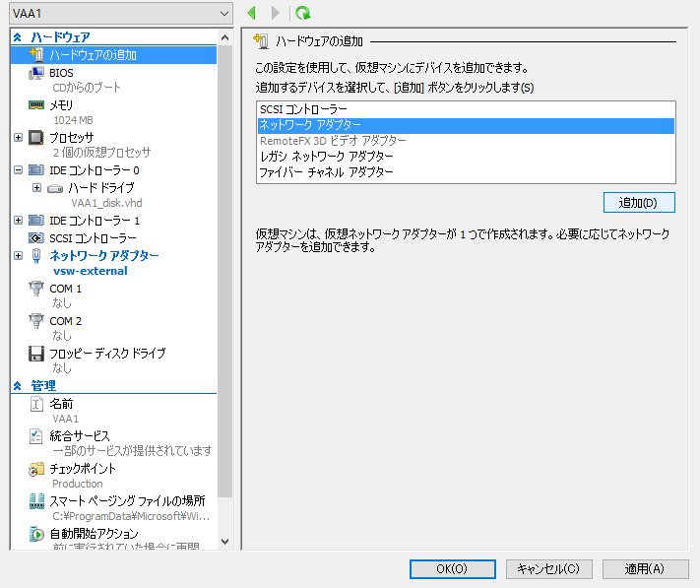Image resolution: width=700 pixels, height=588 pixels.
Task: Select チェックポイント in management tree
Action: coord(83,469)
